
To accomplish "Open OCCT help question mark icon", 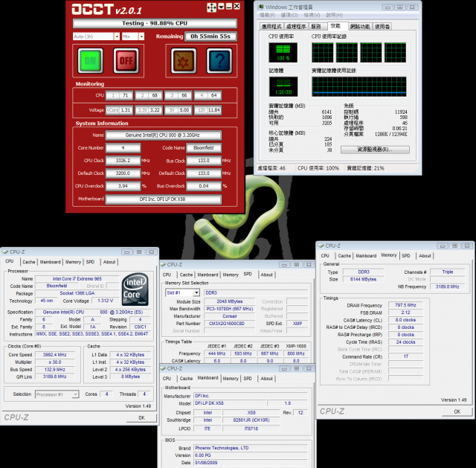I will (219, 60).
